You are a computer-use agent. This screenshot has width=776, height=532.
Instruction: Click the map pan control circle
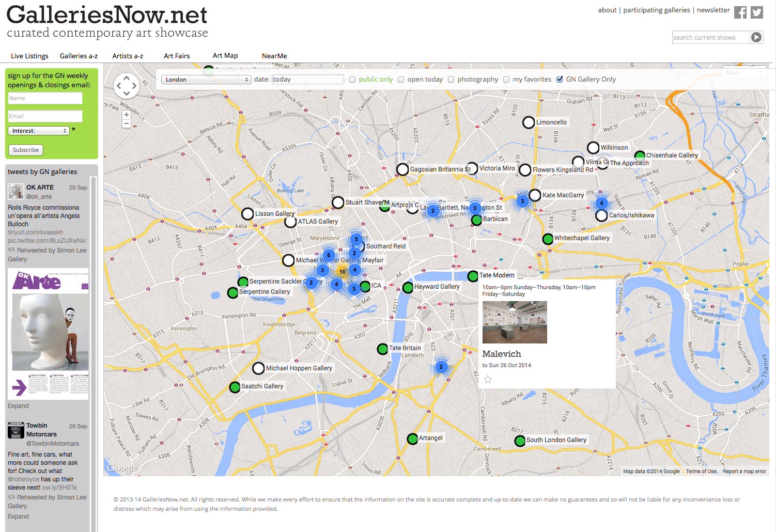click(127, 86)
